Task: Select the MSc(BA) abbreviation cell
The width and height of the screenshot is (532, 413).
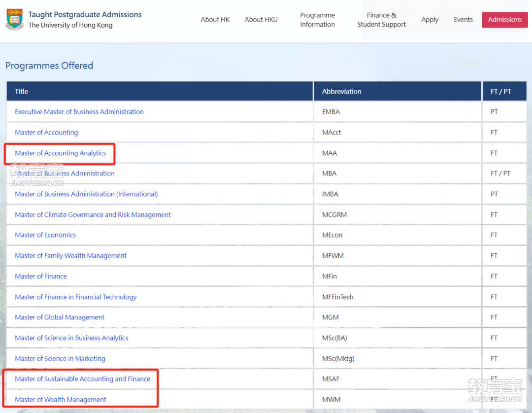Action: click(398, 338)
